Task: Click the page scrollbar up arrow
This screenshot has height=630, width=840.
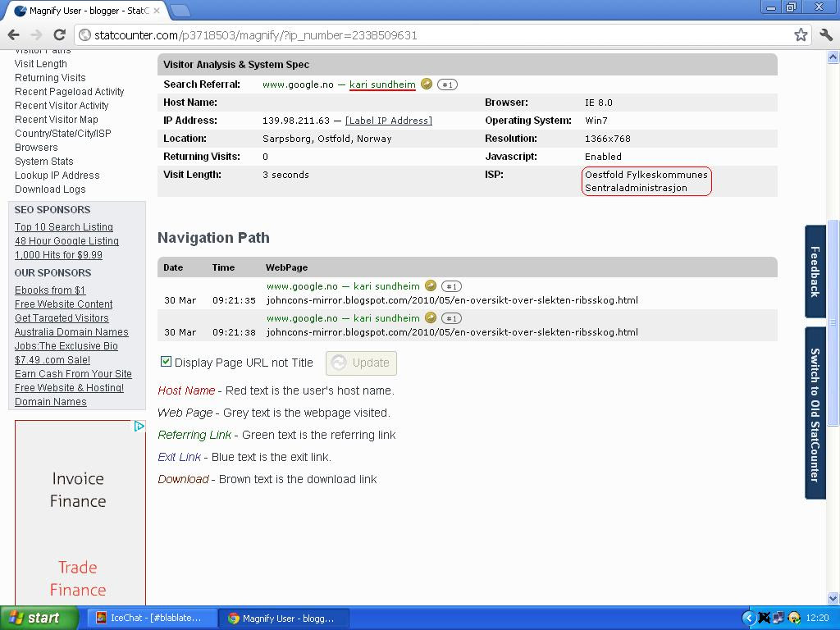Action: [x=833, y=57]
